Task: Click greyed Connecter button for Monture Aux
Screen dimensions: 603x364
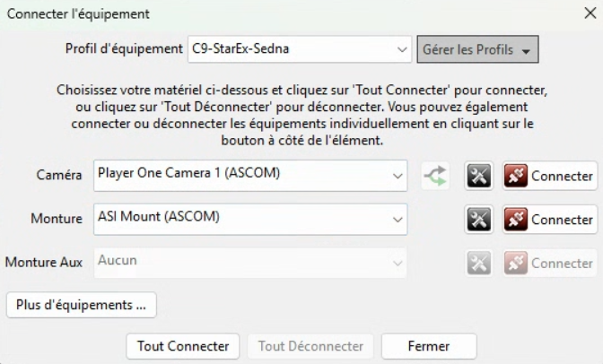Action: (549, 263)
